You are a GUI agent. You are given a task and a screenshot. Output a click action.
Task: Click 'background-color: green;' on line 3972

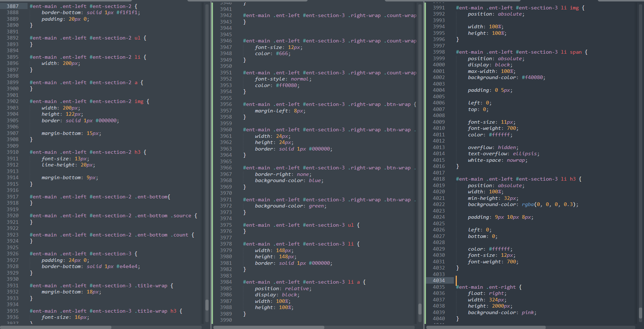tap(291, 206)
